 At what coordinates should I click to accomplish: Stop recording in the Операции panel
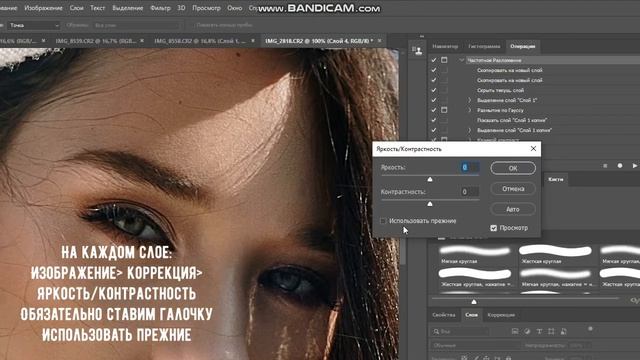[605, 166]
